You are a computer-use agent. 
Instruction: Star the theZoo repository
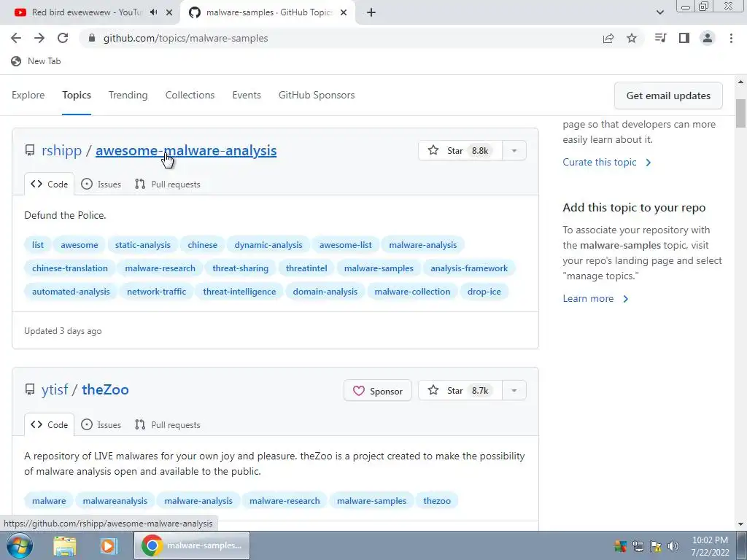[460, 391]
